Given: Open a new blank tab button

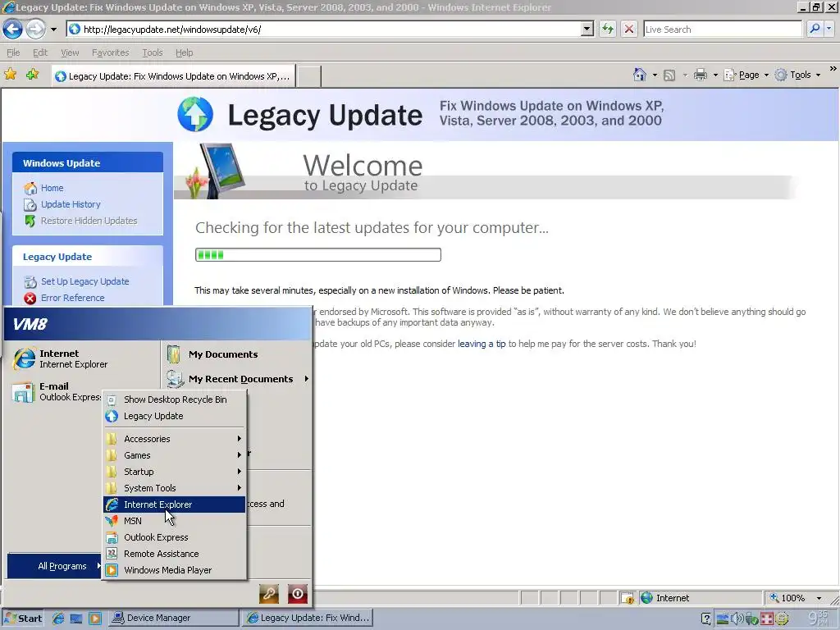Looking at the screenshot, I should (x=308, y=76).
